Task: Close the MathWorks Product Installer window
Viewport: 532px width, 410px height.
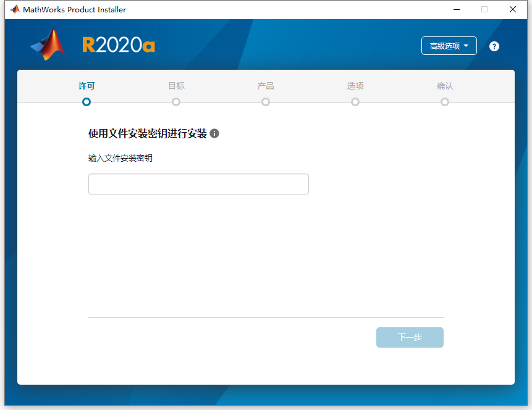Action: pos(513,9)
